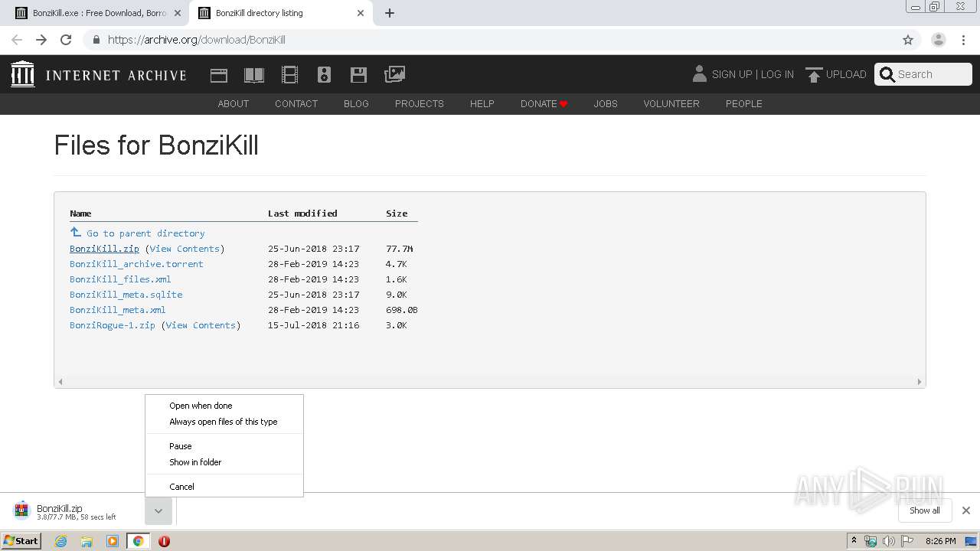Click the ABOUT navigation link
This screenshot has width=980, height=551.
coord(234,103)
